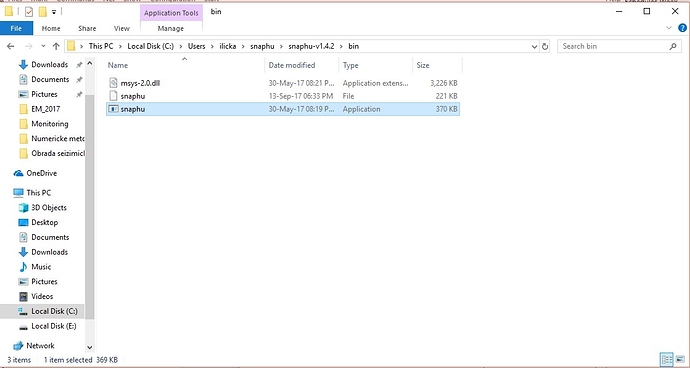Click the New folder quick access icon
The width and height of the screenshot is (690, 368).
tap(43, 12)
